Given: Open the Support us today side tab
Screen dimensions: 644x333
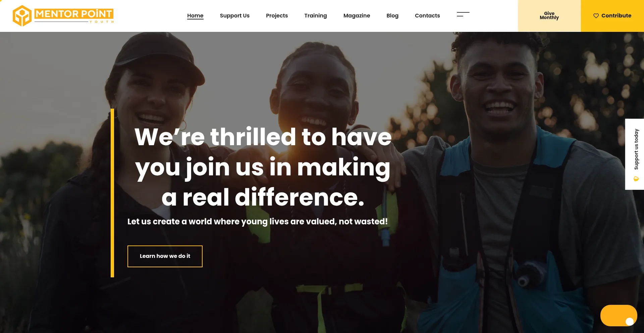Looking at the screenshot, I should click(635, 154).
